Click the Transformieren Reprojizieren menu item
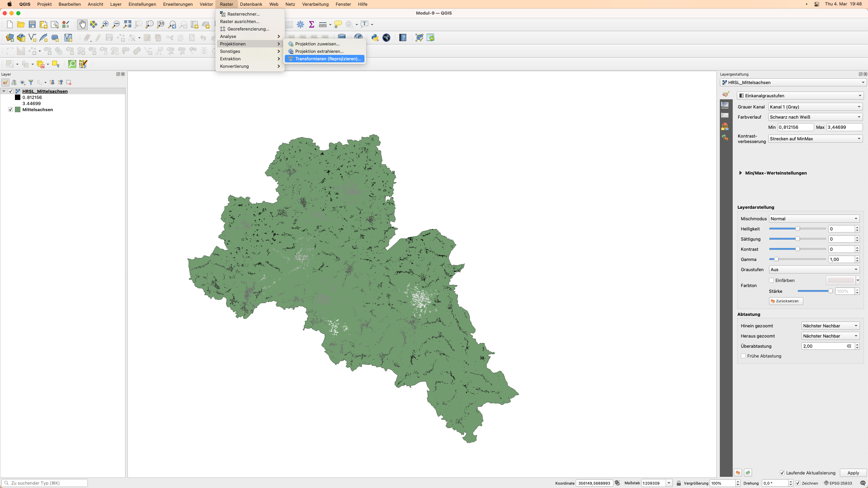This screenshot has width=868, height=488. click(327, 58)
